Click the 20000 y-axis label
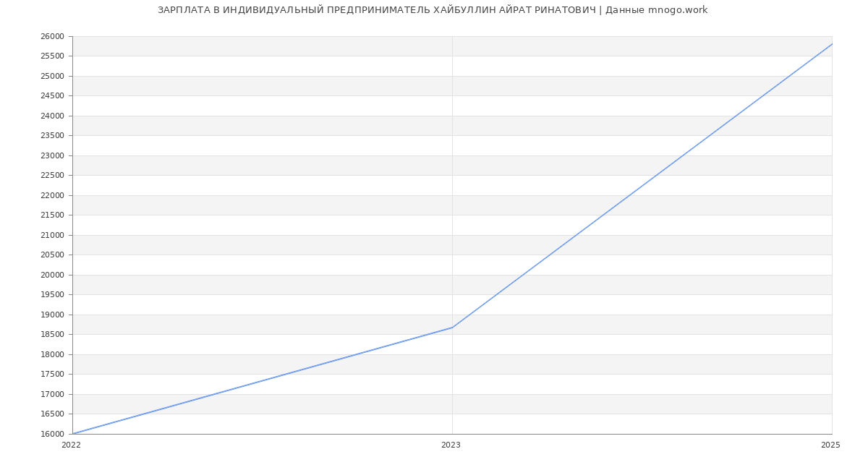868x470 pixels. 52,275
